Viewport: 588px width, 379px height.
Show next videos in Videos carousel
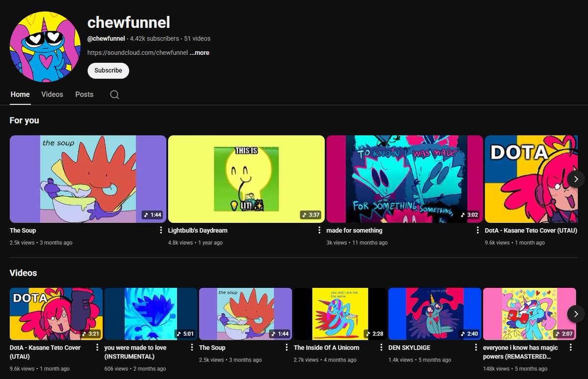pos(576,314)
